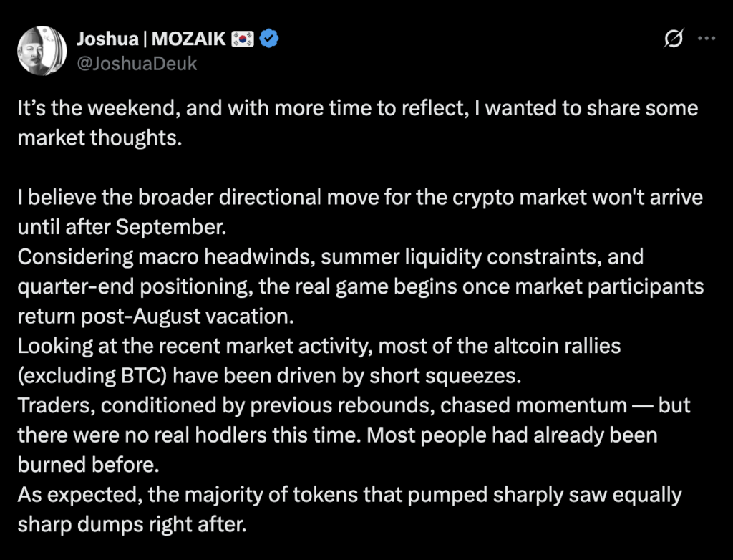Click the "Traders, conditioned by previous rebounds" line

coord(354,405)
